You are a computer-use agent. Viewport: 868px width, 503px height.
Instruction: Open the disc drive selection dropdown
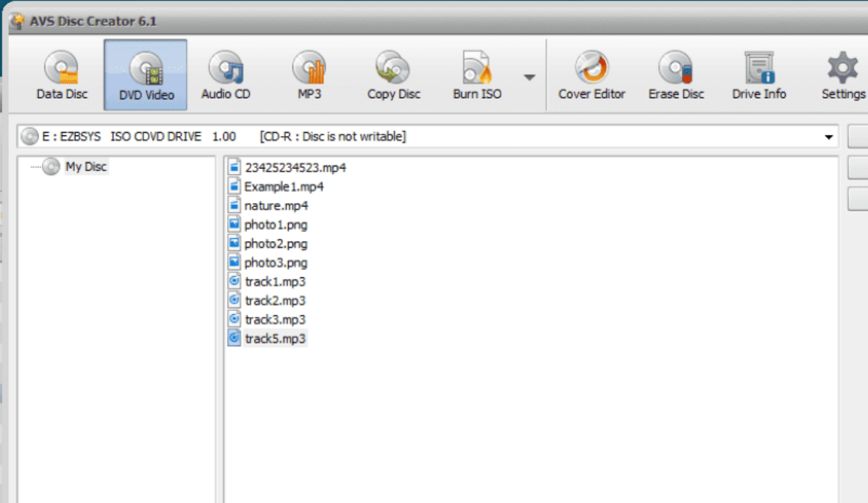coord(827,135)
